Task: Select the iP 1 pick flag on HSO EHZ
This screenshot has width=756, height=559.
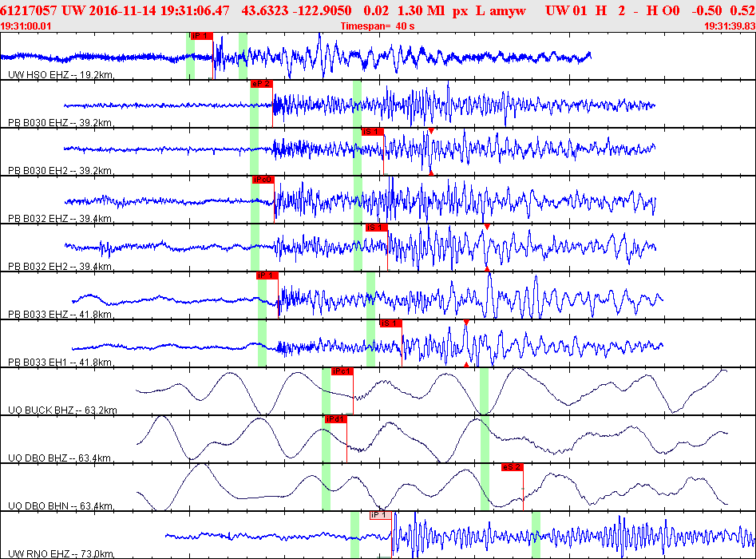Action: coord(201,36)
